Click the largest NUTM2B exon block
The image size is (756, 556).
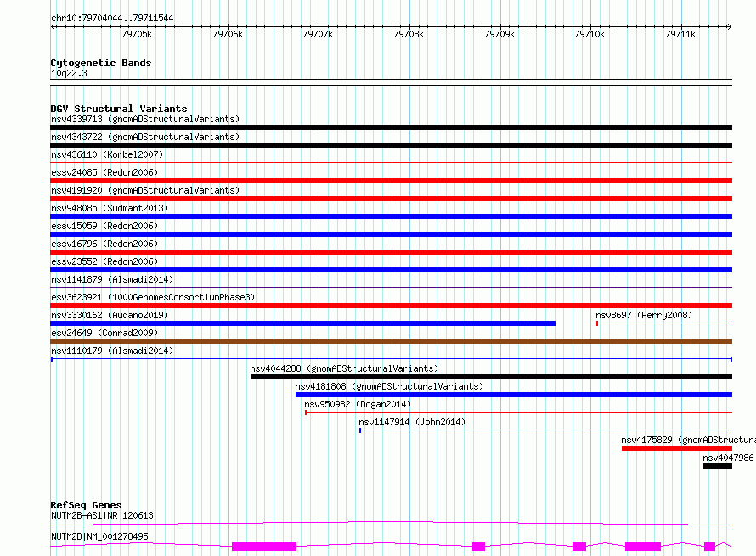pos(264,547)
